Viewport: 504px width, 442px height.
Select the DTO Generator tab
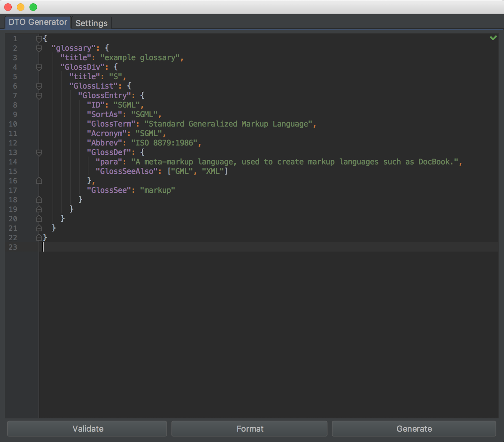tap(38, 22)
